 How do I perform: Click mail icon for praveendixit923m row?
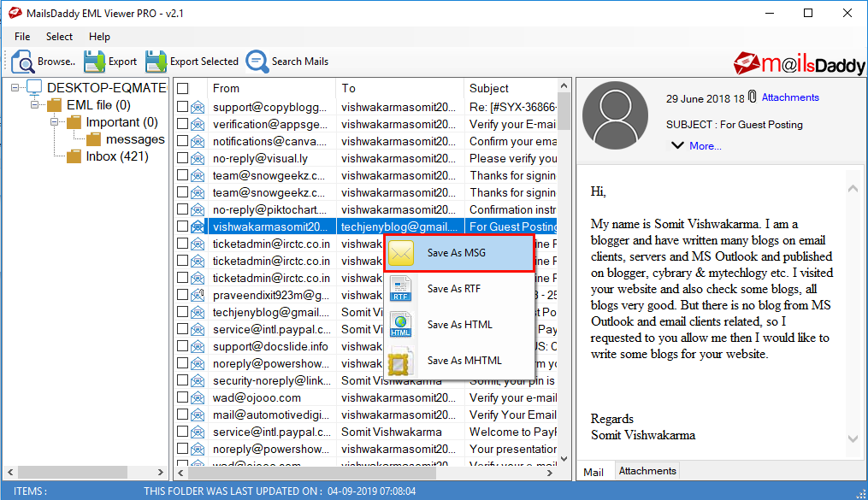(198, 296)
